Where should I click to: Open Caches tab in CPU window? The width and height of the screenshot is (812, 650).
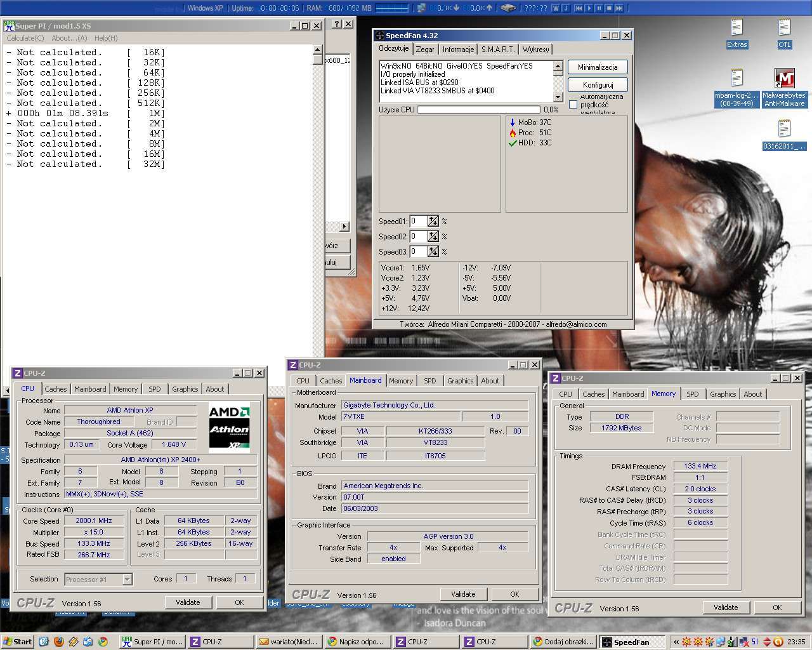[x=56, y=389]
